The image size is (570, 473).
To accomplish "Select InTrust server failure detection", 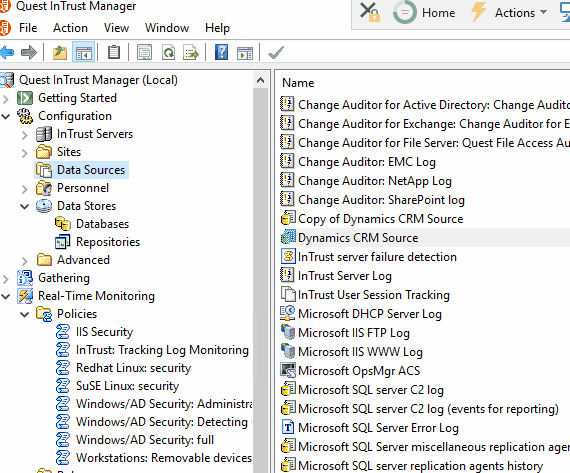I will [377, 257].
